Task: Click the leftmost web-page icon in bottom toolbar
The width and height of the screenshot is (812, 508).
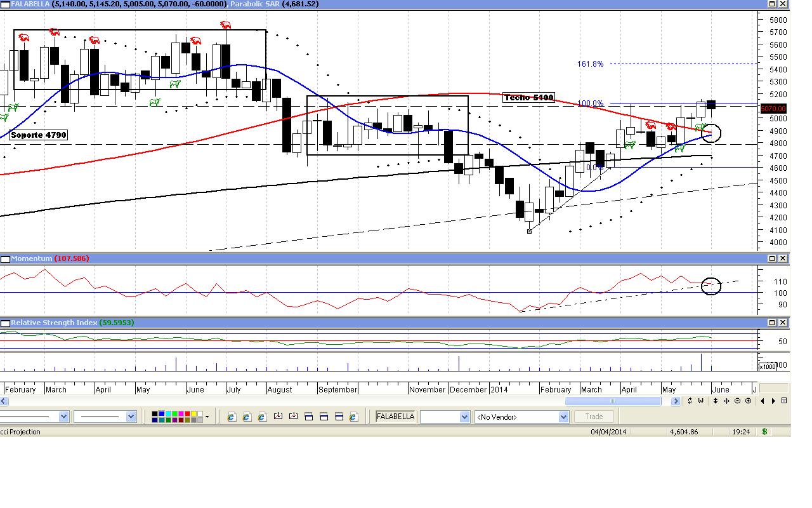Action: point(231,417)
